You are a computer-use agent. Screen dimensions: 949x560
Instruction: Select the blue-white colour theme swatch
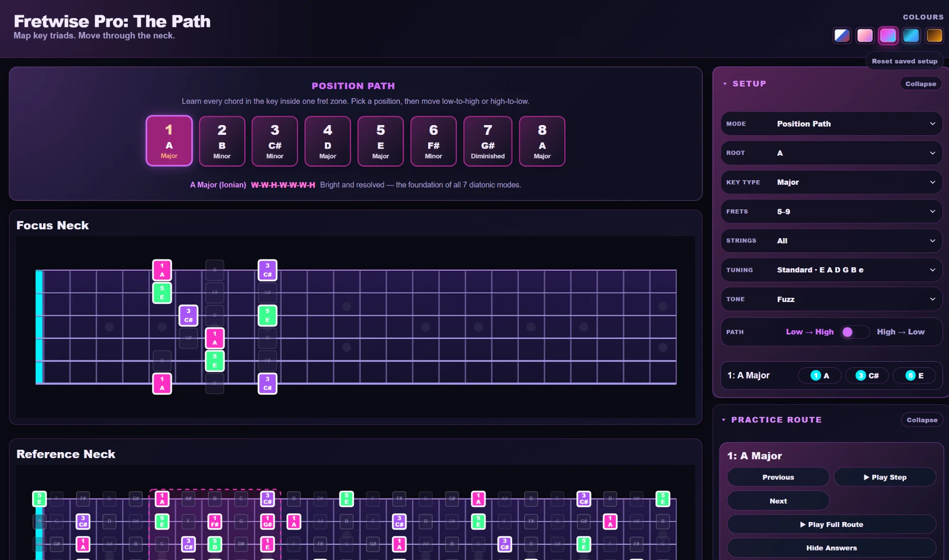(841, 35)
